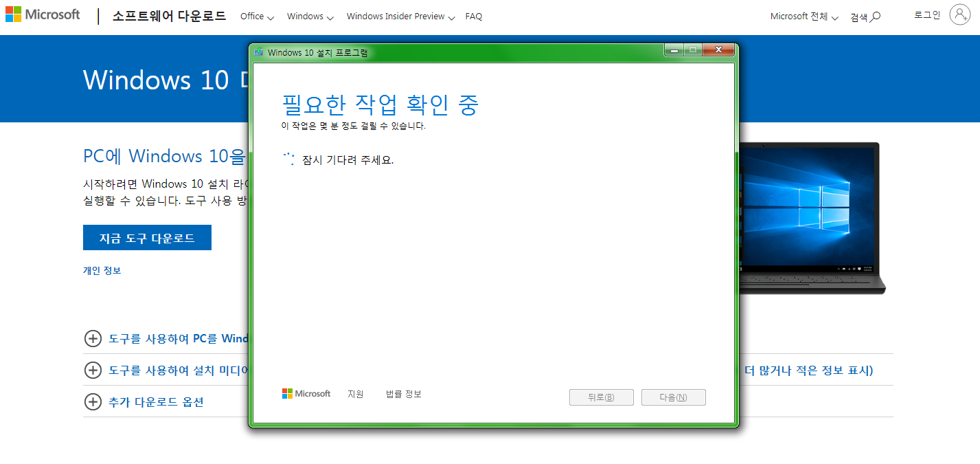Open the 법률 정보 link in setup dialog
This screenshot has width=980, height=464.
pyautogui.click(x=404, y=394)
